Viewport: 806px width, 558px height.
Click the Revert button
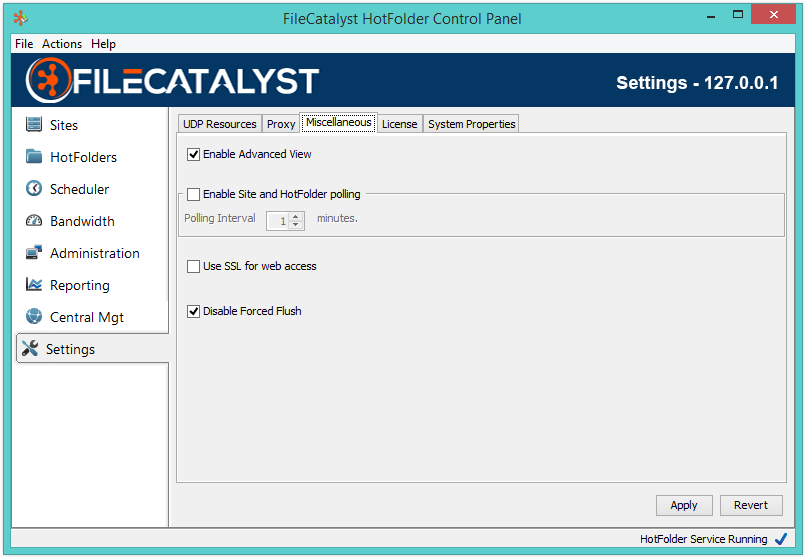tap(750, 505)
